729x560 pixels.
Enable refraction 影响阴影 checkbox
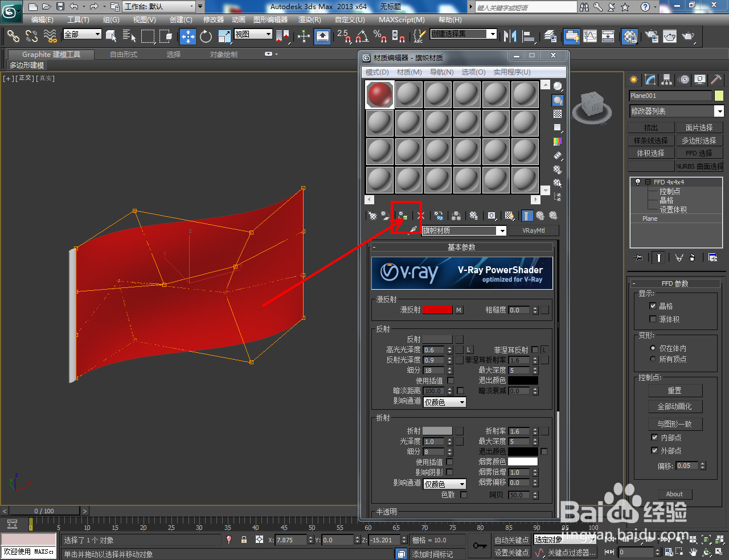coord(449,472)
